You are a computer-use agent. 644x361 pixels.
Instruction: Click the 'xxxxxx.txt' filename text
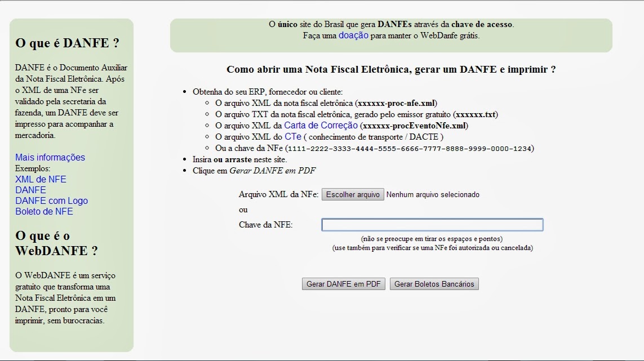pyautogui.click(x=476, y=114)
